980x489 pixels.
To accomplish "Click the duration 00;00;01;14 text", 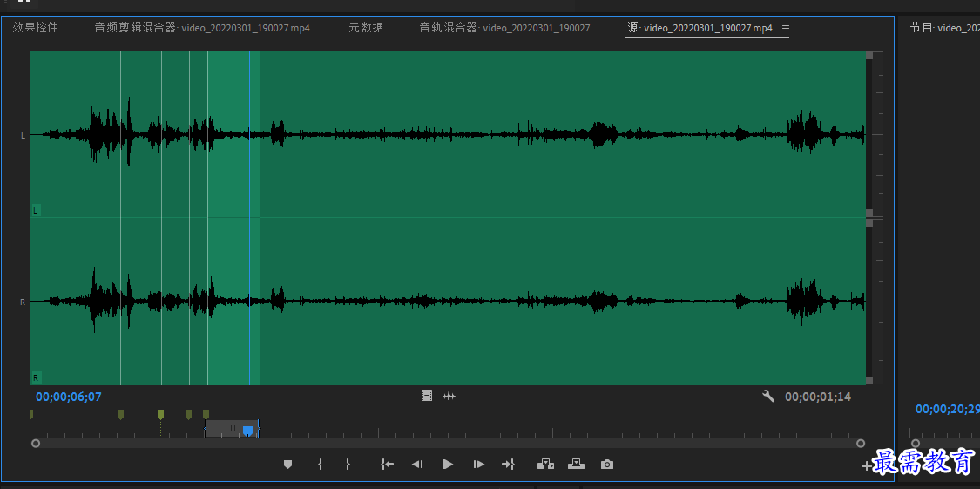I will click(x=817, y=397).
